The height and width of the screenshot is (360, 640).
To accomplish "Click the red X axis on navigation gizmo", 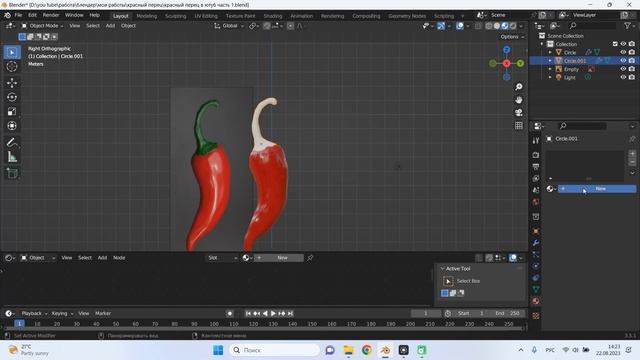I will [507, 63].
